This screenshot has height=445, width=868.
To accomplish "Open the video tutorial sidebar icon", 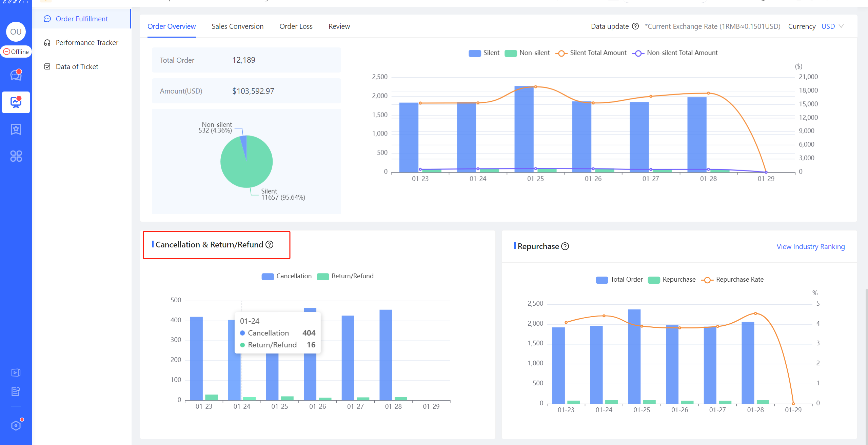I will click(x=16, y=372).
